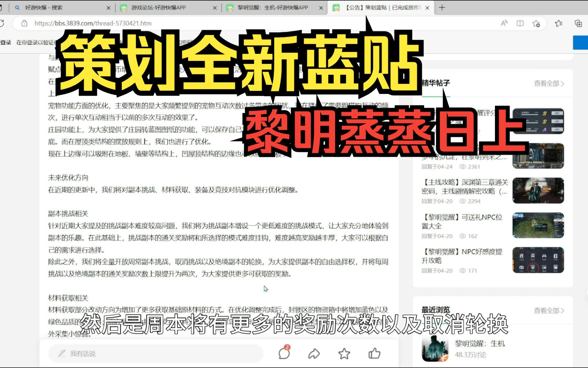This screenshot has height=368, width=588.
Task: Click the 材料获取相关 heading
Action: click(x=68, y=298)
